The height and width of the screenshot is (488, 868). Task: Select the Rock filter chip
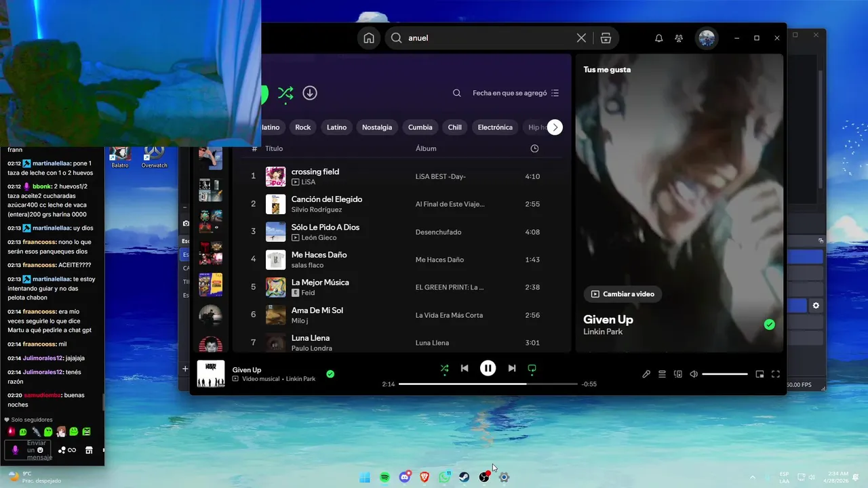coord(302,127)
